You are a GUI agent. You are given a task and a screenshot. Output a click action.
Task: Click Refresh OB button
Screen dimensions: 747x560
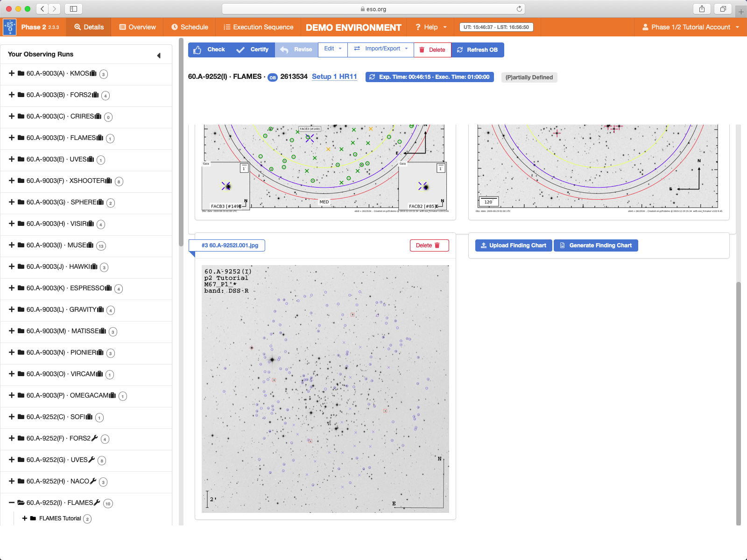(x=477, y=49)
